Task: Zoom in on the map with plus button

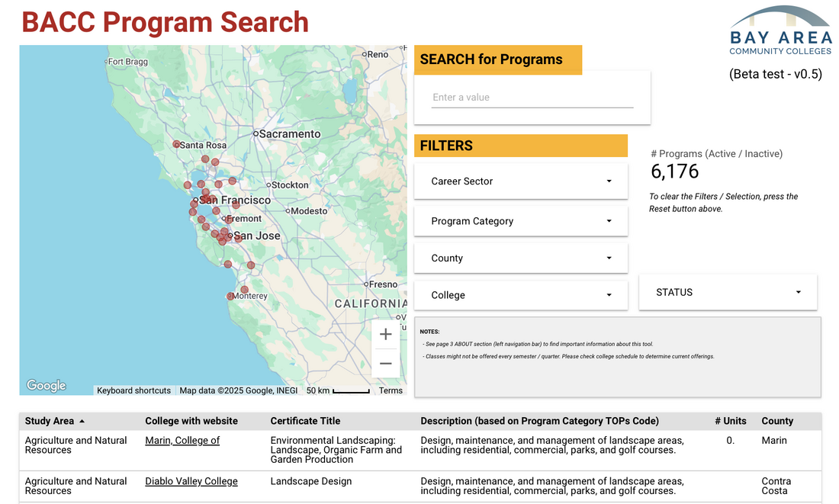Action: pos(385,335)
